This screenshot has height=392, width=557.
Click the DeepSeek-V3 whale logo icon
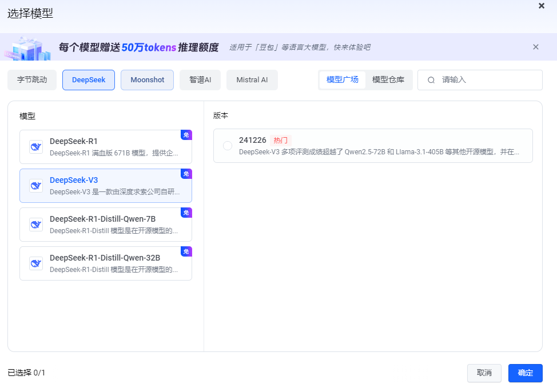(x=36, y=186)
